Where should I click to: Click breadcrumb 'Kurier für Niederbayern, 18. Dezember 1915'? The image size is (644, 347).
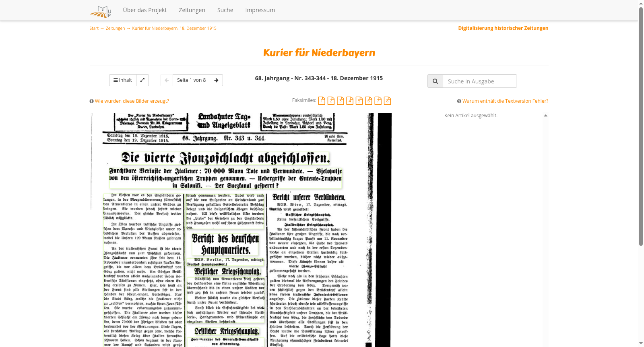point(174,28)
